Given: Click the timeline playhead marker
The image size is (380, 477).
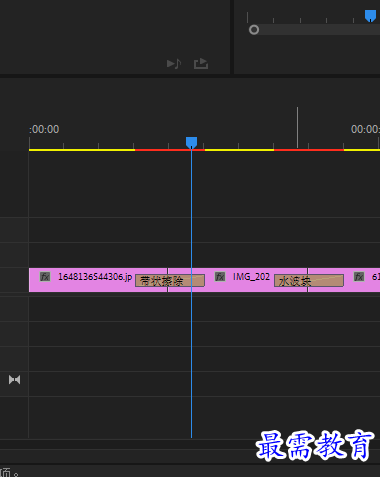Looking at the screenshot, I should click(x=191, y=142).
